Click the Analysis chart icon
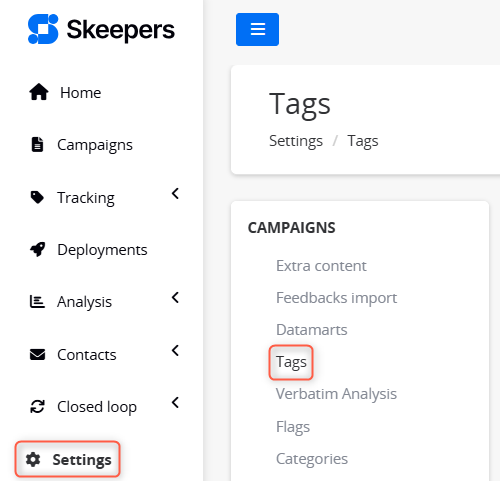The image size is (500, 481). [x=37, y=301]
